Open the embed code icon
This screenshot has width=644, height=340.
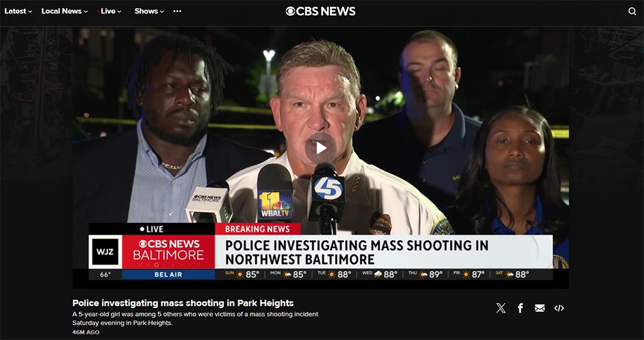(x=559, y=308)
